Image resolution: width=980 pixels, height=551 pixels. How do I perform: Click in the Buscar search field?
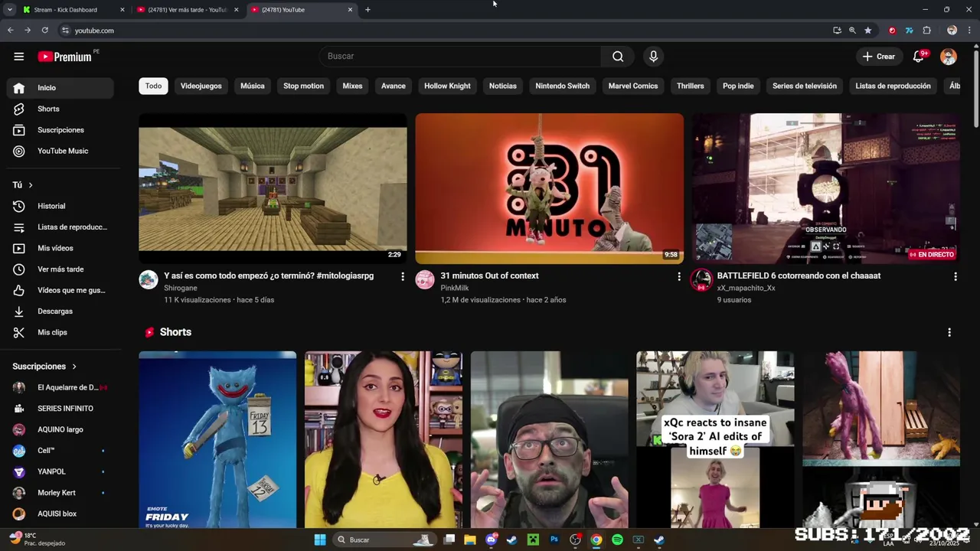459,56
